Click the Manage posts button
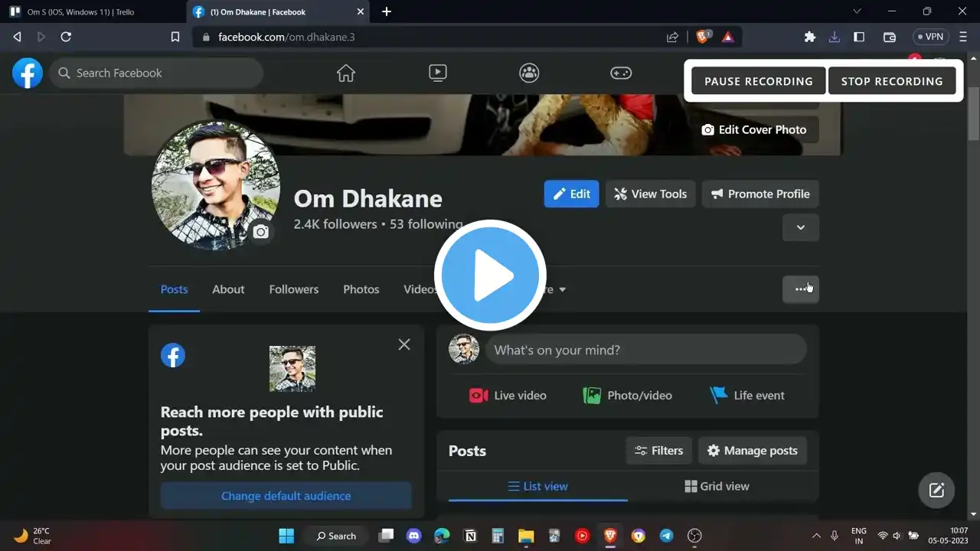Image resolution: width=980 pixels, height=551 pixels. [x=752, y=451]
